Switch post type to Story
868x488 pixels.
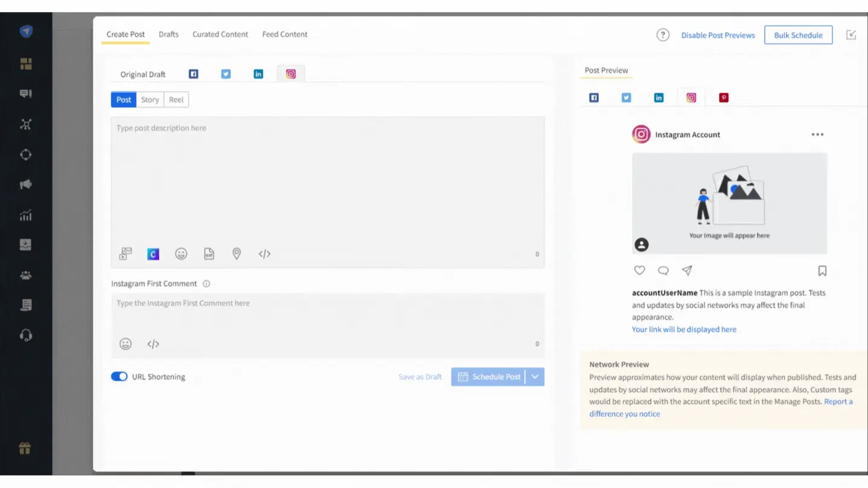(x=149, y=99)
